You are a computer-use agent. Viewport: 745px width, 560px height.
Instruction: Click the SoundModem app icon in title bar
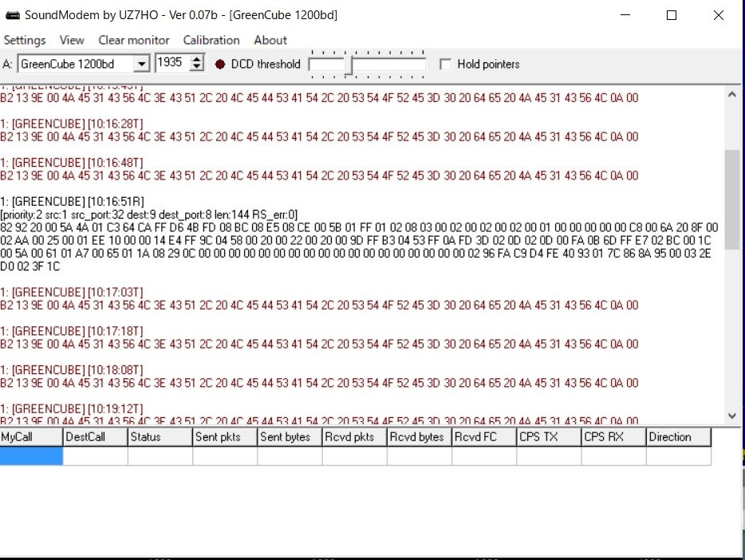coord(12,15)
